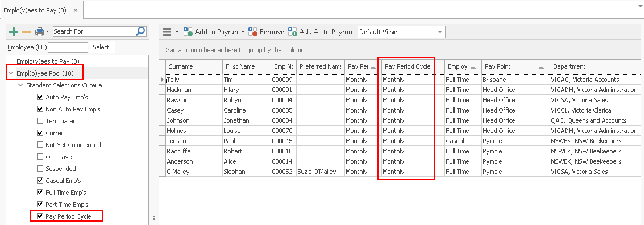Select the Rawson surname cell
644x225 pixels.
(x=194, y=100)
